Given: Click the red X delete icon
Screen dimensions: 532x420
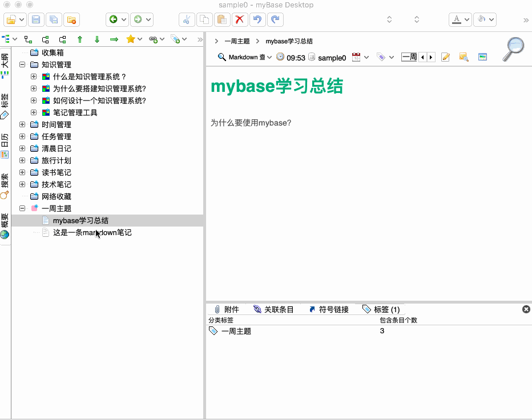Looking at the screenshot, I should [239, 19].
